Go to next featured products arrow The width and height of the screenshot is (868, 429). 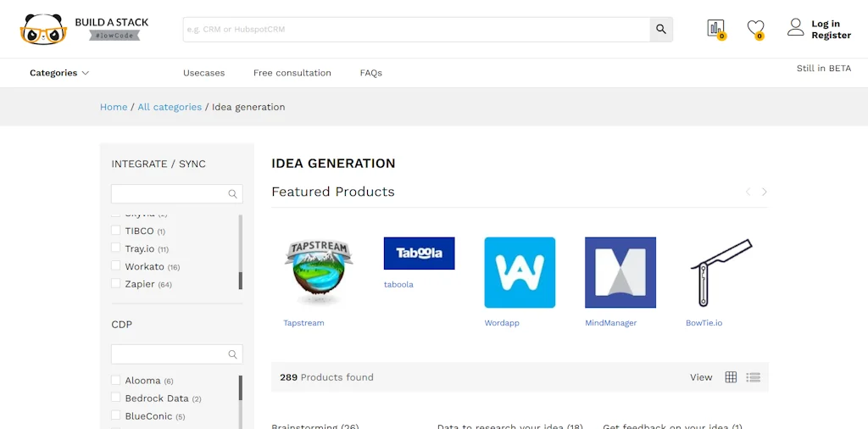point(764,192)
